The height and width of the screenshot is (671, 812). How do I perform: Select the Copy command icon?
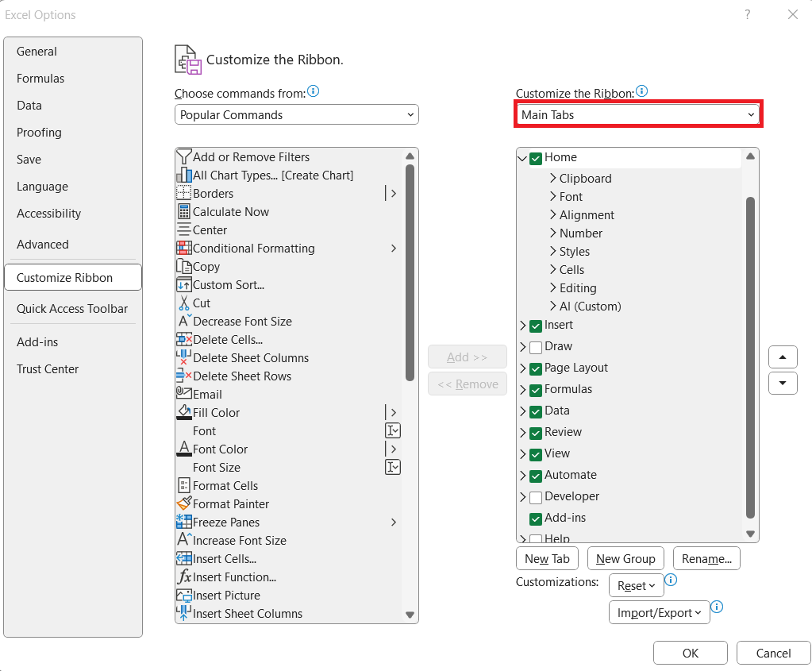click(184, 266)
